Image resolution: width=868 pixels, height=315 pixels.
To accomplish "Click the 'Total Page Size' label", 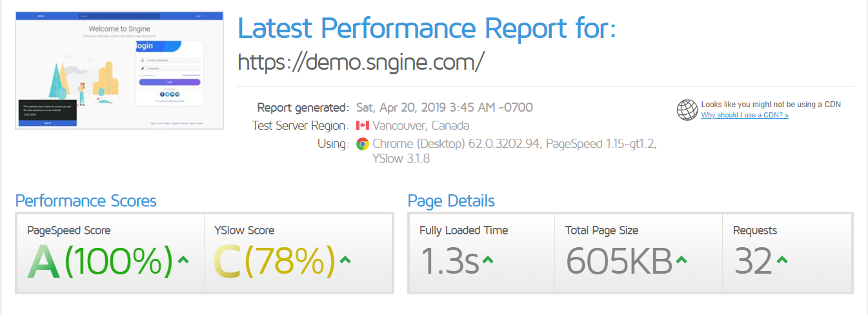I will click(601, 230).
